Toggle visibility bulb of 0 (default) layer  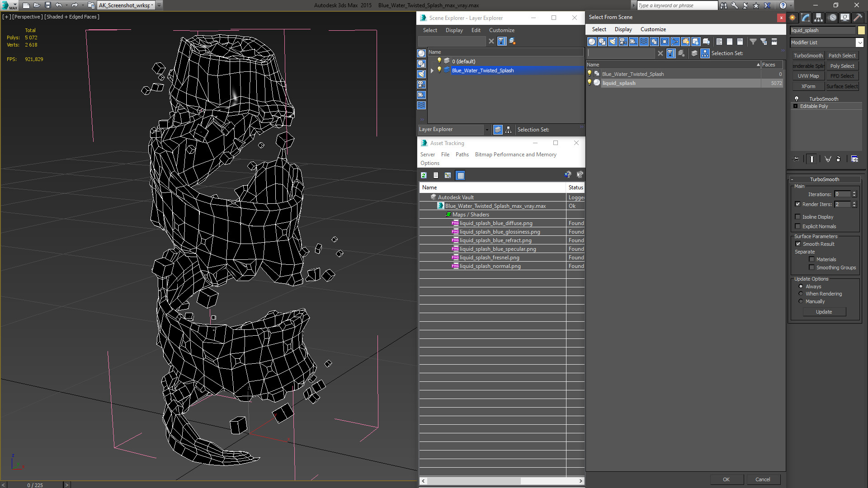tap(439, 61)
